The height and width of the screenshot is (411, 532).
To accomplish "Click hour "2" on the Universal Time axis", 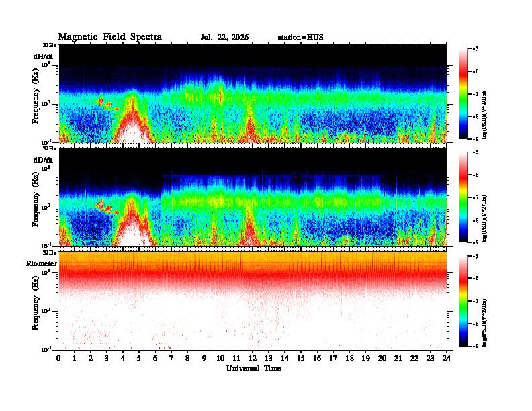I will point(91,358).
